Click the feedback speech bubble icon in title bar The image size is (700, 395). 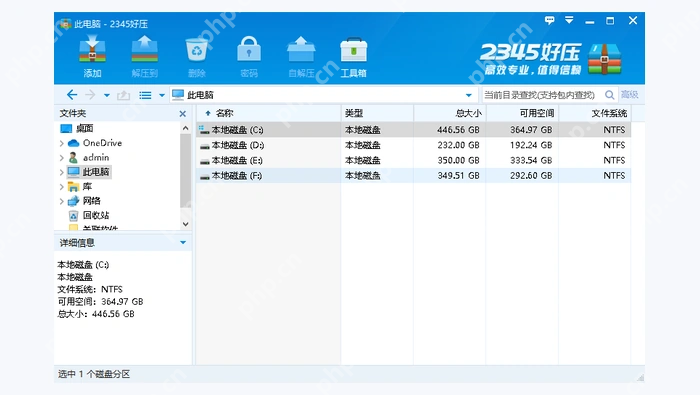point(550,20)
